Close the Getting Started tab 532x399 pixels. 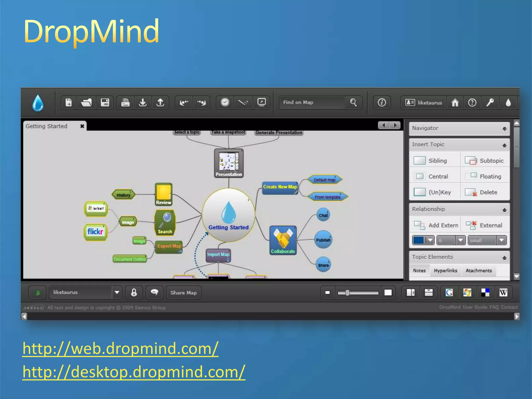(x=82, y=126)
